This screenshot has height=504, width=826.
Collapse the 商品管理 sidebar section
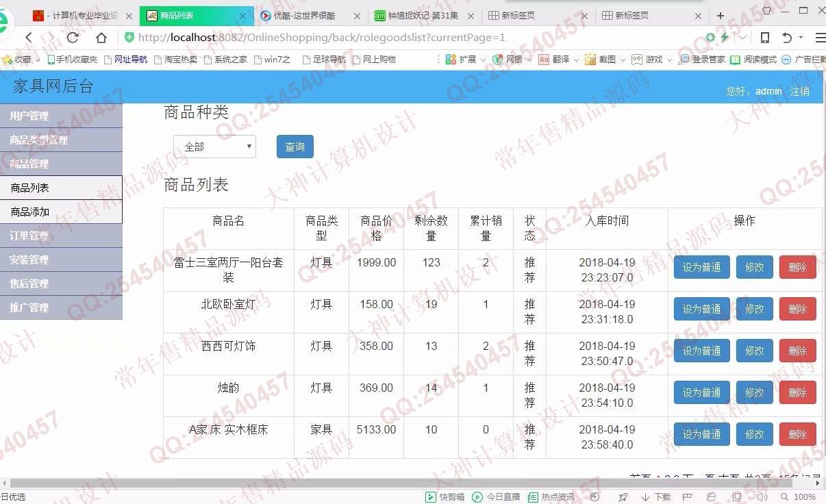click(61, 164)
